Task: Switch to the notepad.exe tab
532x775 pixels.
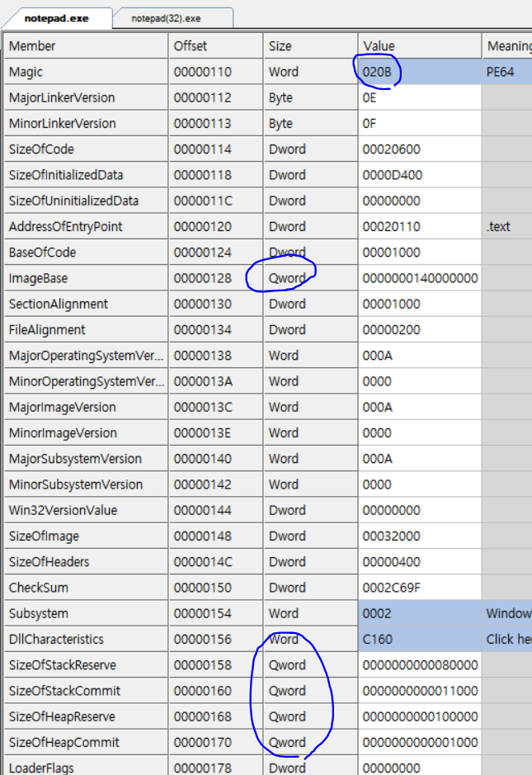Action: (57, 18)
